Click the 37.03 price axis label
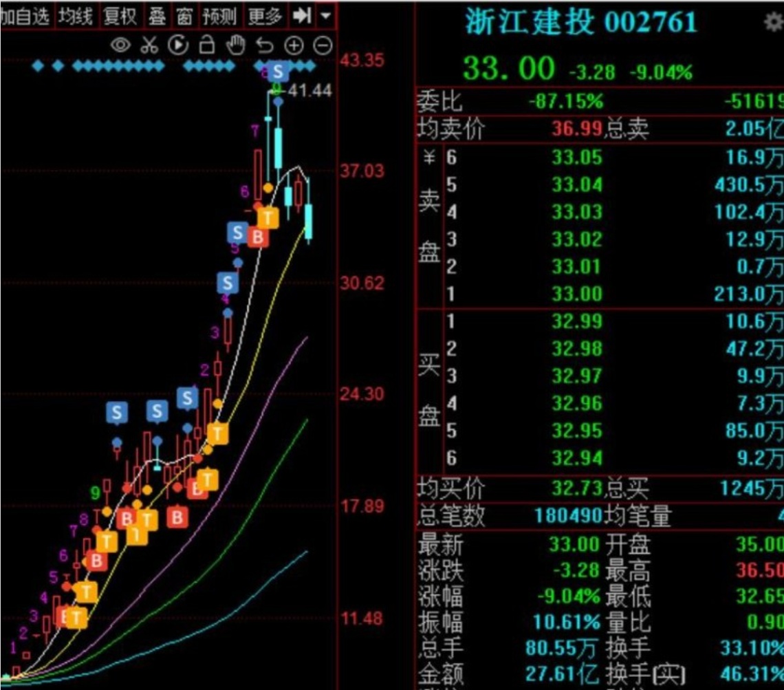 (362, 171)
